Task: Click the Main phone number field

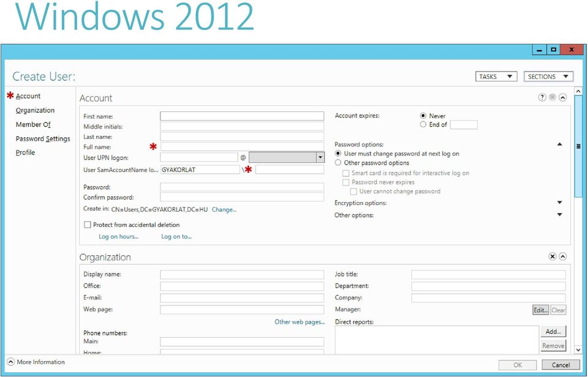Action: (x=242, y=342)
